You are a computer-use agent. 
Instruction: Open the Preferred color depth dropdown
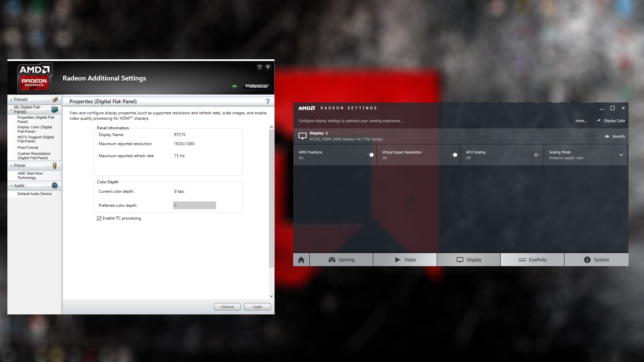[x=195, y=205]
